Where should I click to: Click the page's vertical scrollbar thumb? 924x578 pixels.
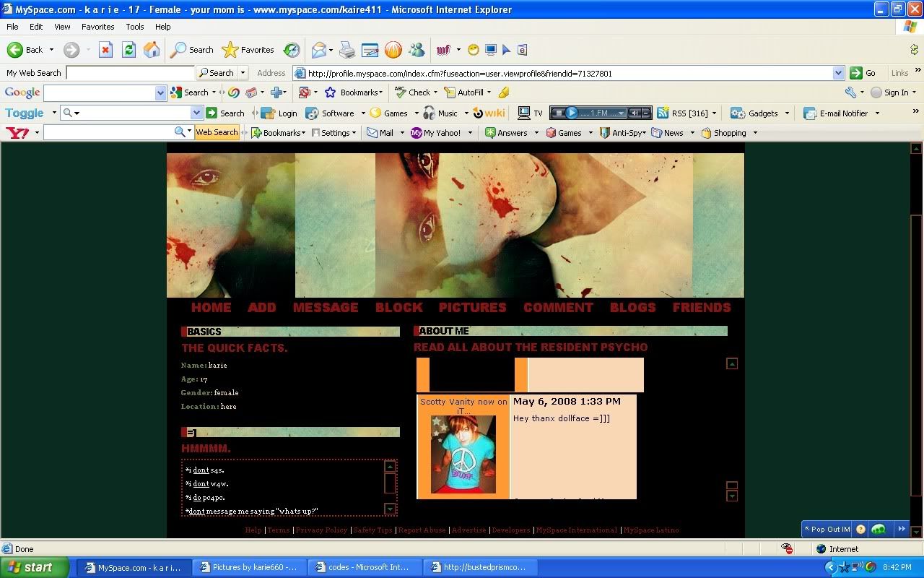pos(916,355)
